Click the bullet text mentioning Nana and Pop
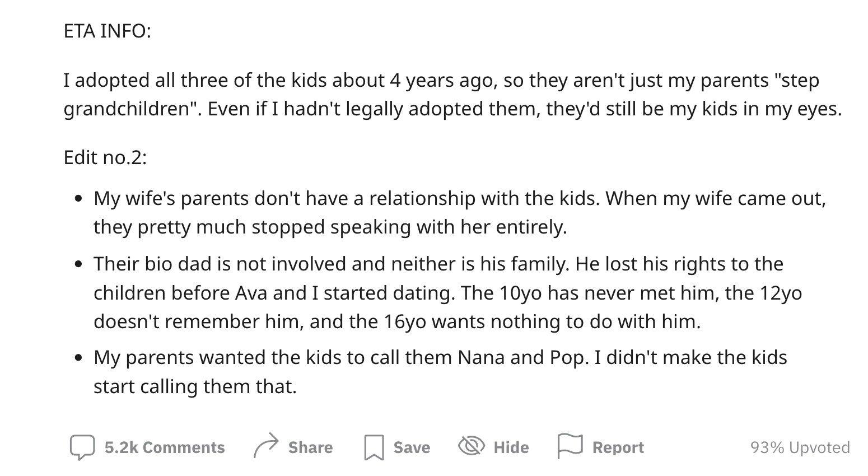868x476 pixels. [440, 372]
